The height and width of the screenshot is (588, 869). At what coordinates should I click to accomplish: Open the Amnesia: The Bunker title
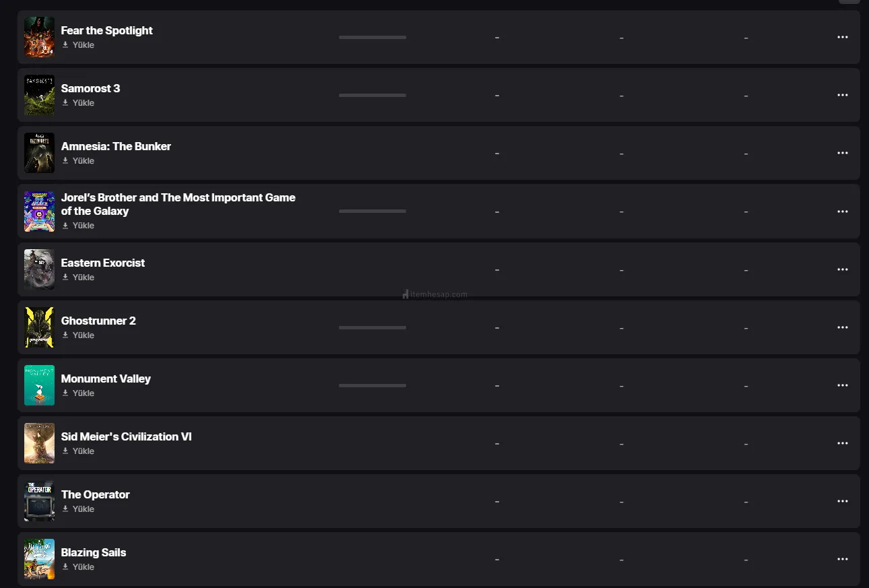pos(116,146)
